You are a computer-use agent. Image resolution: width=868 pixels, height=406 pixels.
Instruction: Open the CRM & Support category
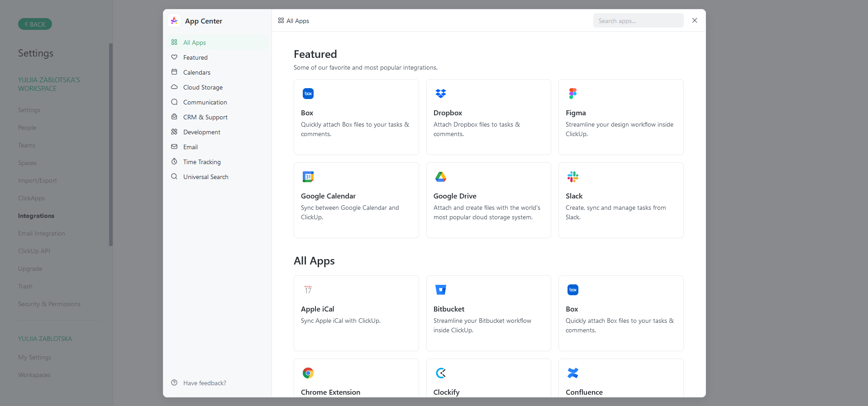[x=217, y=117]
